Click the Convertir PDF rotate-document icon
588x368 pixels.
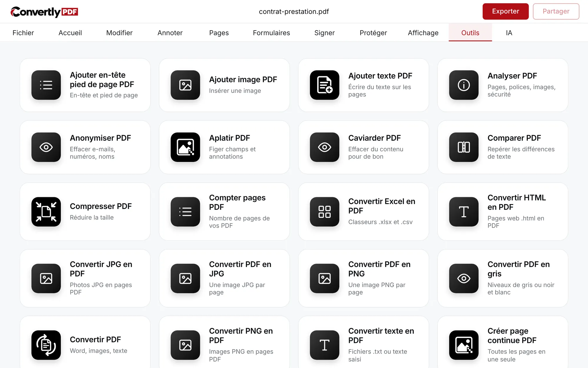point(46,345)
